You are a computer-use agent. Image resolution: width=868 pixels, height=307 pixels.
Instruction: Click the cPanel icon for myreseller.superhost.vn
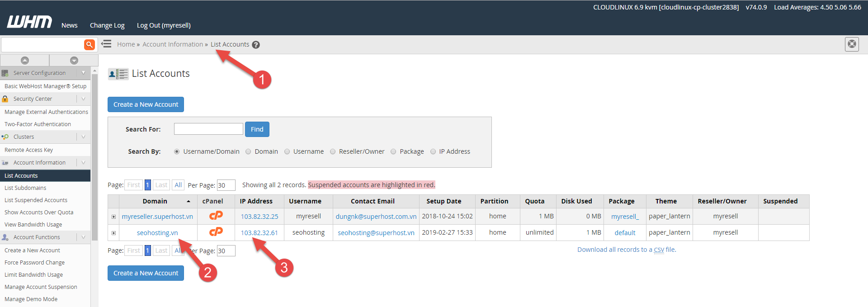pos(216,216)
